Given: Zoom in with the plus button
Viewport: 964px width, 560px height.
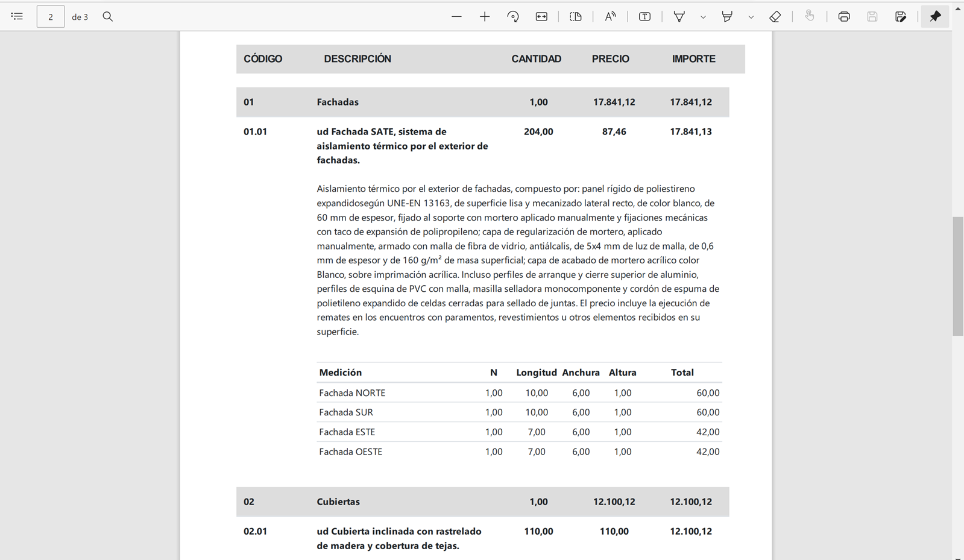Looking at the screenshot, I should pyautogui.click(x=485, y=16).
